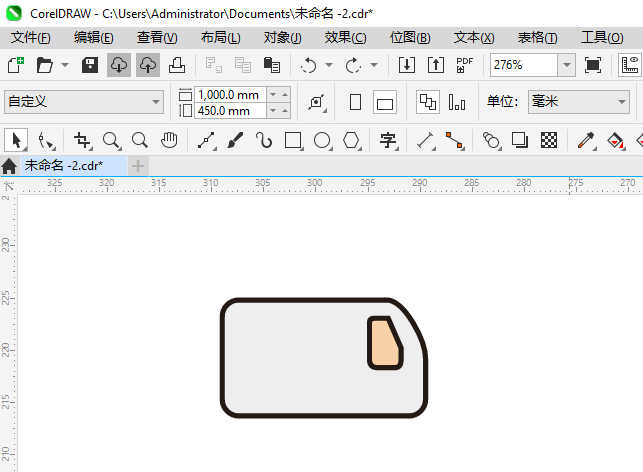Open the zoom level dropdown arrow
This screenshot has width=643, height=472.
[x=567, y=65]
